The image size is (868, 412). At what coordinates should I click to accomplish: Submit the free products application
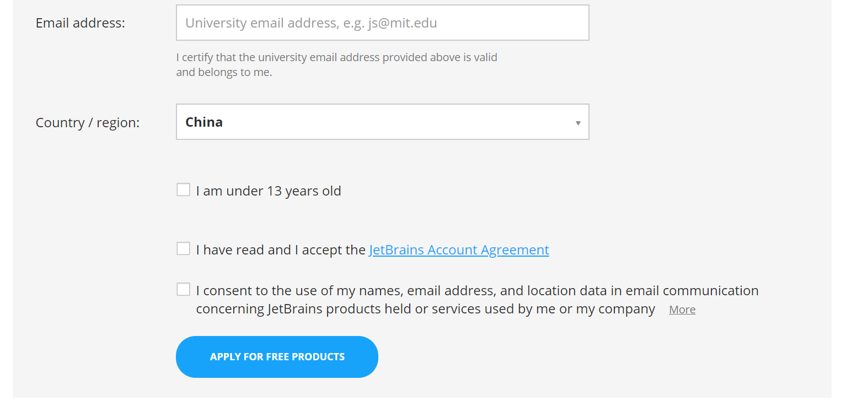pyautogui.click(x=276, y=356)
